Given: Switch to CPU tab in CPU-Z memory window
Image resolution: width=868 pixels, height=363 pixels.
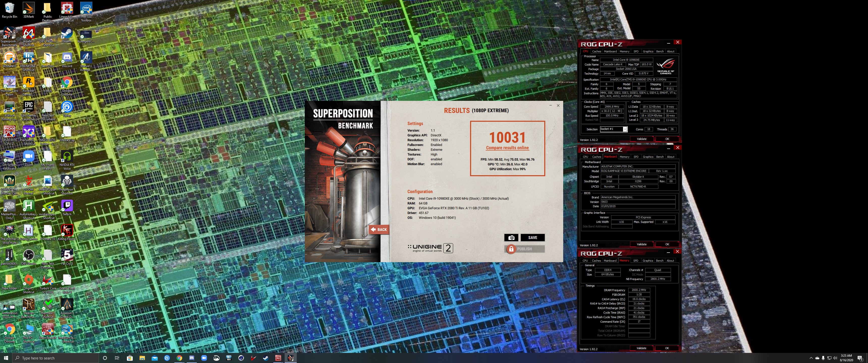Looking at the screenshot, I should (585, 261).
